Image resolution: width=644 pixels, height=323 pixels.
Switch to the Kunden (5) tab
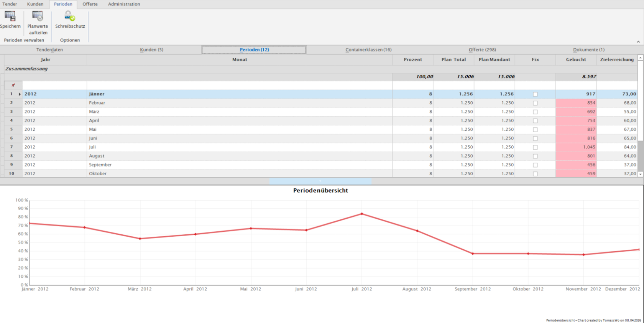pyautogui.click(x=151, y=49)
